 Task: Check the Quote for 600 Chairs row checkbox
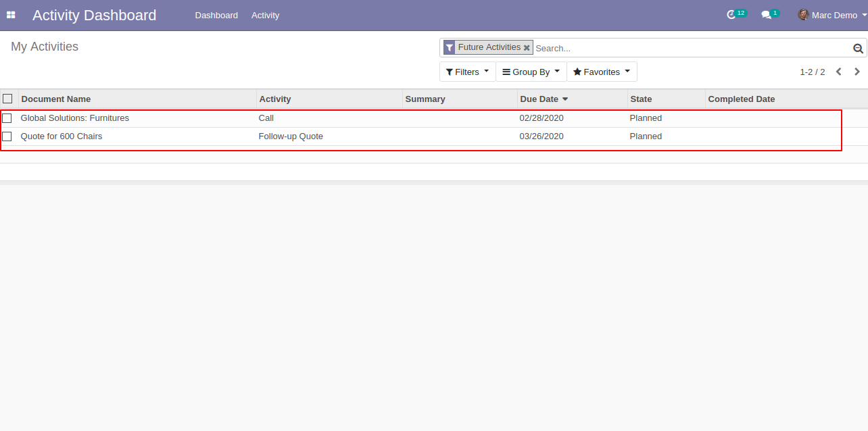pyautogui.click(x=7, y=136)
